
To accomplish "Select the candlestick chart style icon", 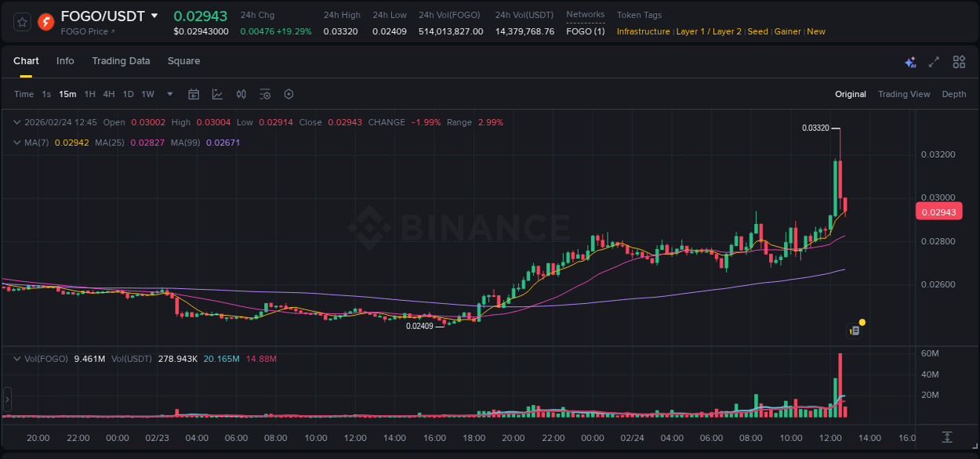I will pos(241,93).
